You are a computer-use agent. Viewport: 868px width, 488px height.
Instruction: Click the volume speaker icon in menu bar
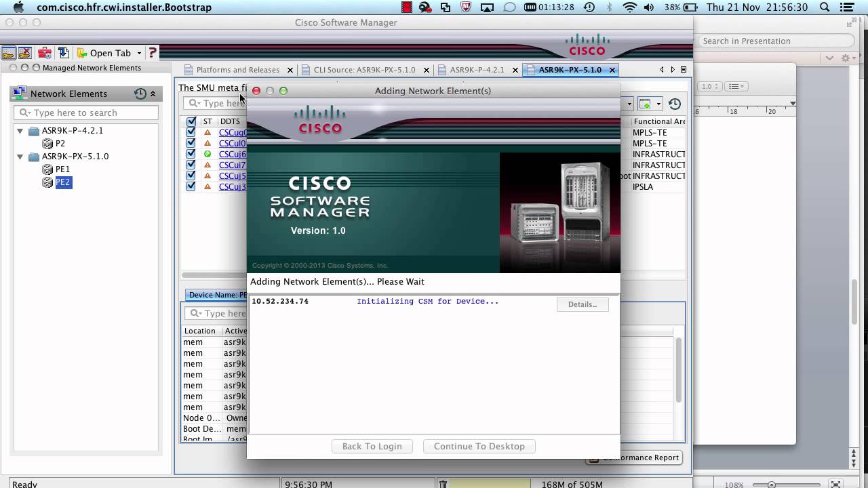pos(650,7)
